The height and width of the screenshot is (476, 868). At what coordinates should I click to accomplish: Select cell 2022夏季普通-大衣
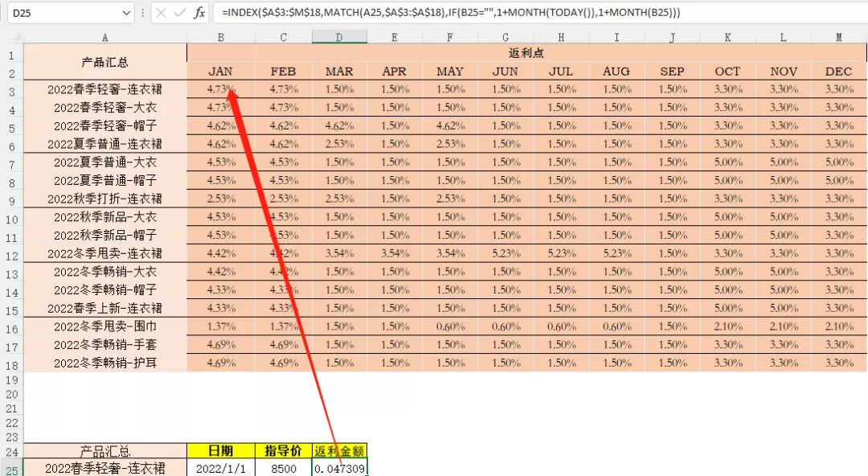click(x=104, y=162)
